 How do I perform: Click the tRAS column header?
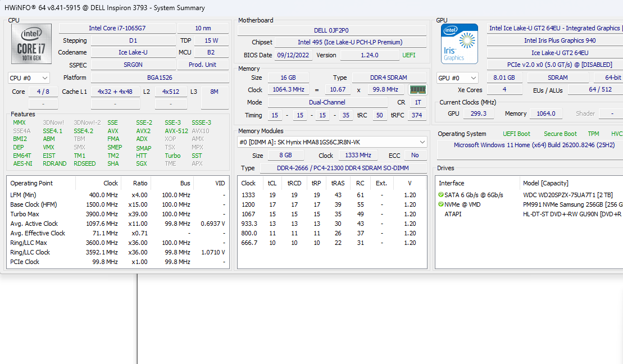pyautogui.click(x=338, y=183)
